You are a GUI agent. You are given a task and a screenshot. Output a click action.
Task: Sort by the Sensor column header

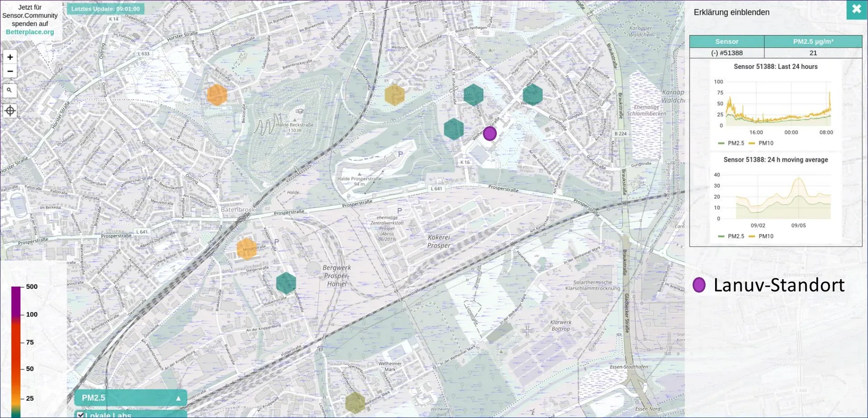tap(727, 41)
